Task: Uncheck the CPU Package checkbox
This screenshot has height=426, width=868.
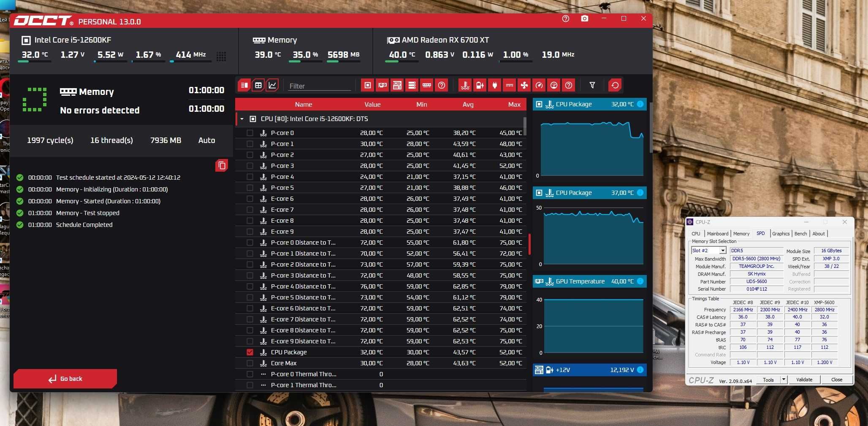Action: click(250, 352)
